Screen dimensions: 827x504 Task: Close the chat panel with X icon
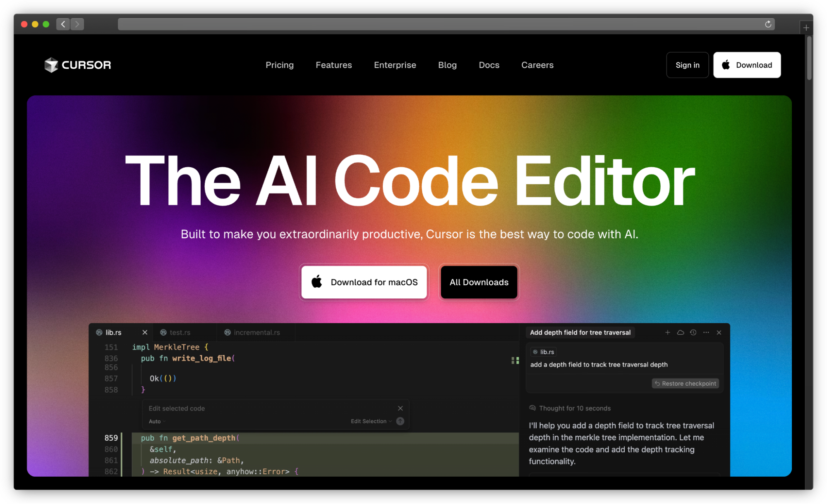719,332
